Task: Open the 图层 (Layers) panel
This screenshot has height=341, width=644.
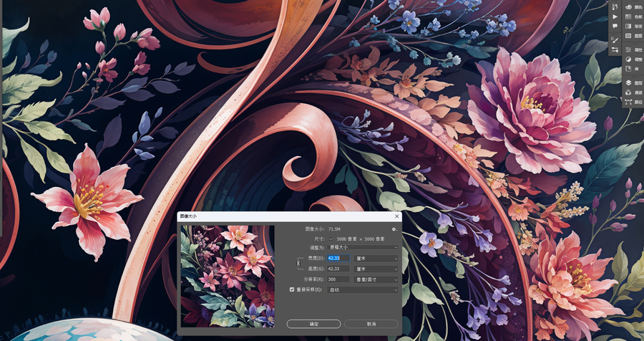Action: pyautogui.click(x=633, y=82)
